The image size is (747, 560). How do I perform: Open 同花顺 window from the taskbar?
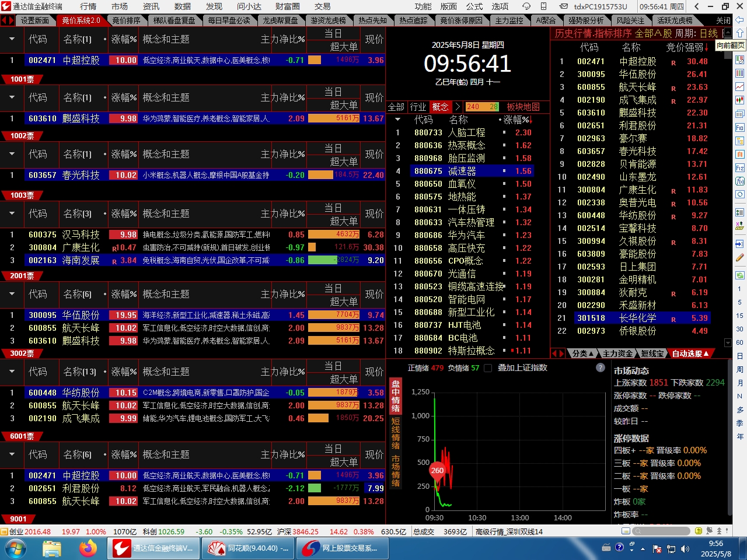248,548
